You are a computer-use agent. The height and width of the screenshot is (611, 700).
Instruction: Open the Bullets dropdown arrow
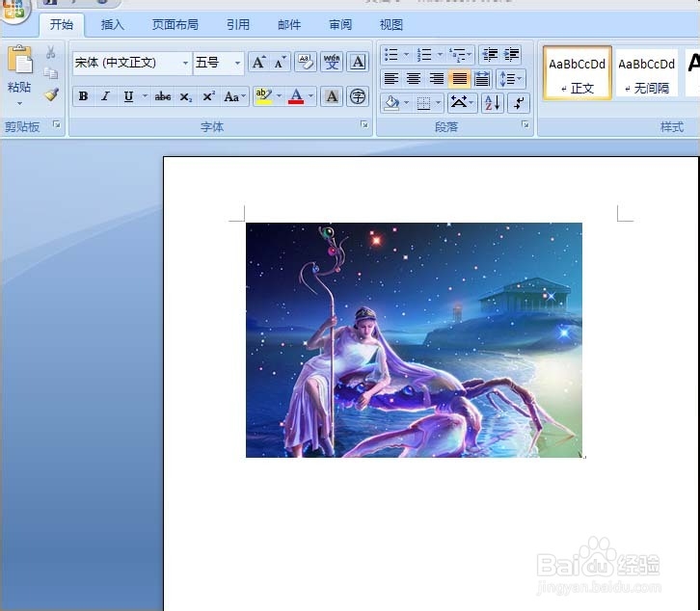(406, 55)
